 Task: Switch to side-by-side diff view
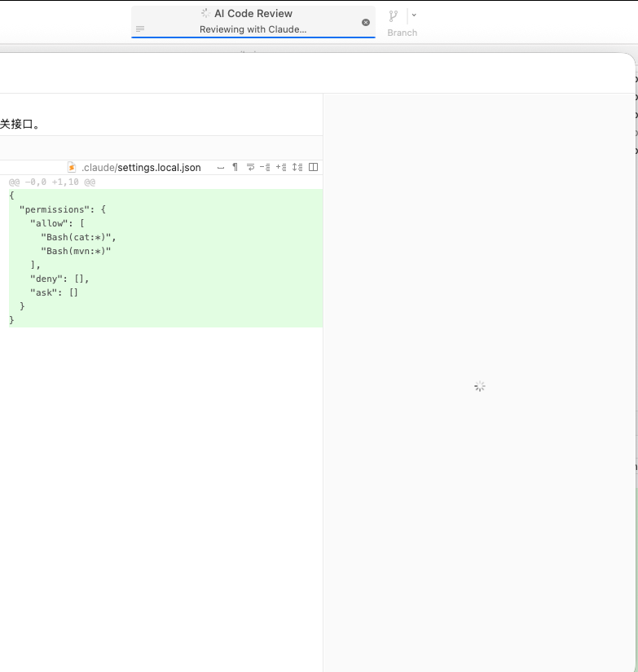314,167
